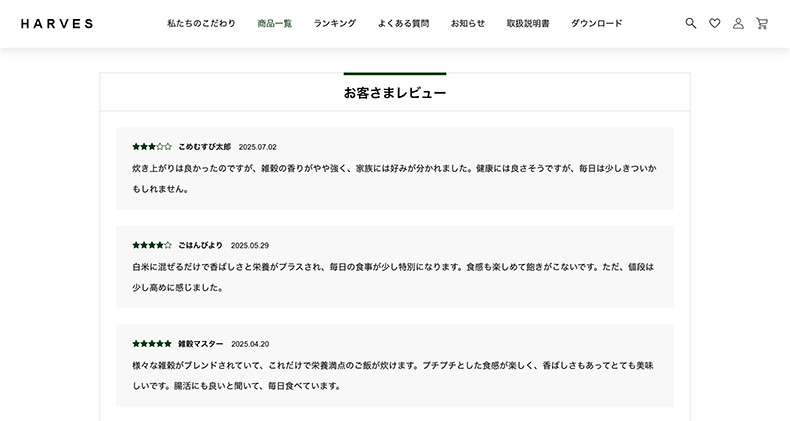Click review date 2025.04.20

point(250,344)
